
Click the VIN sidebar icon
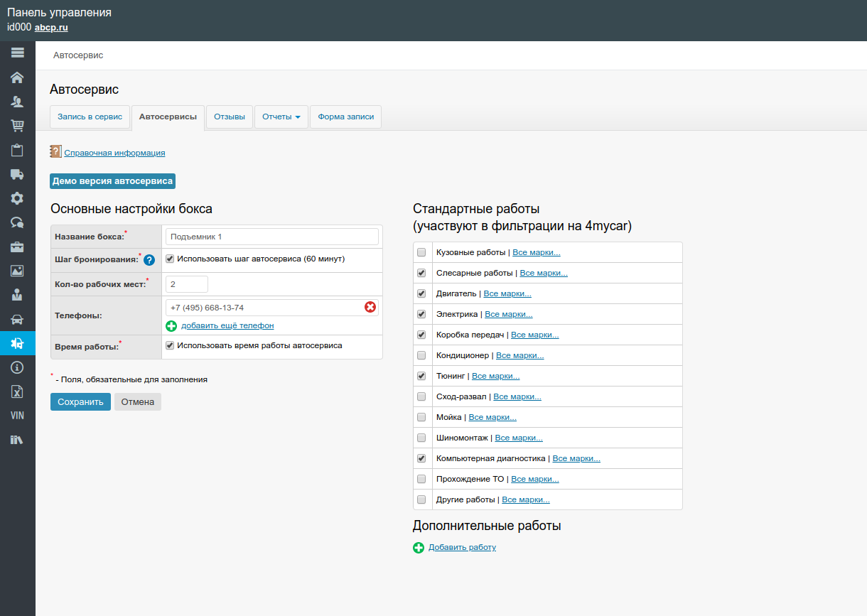pos(17,416)
